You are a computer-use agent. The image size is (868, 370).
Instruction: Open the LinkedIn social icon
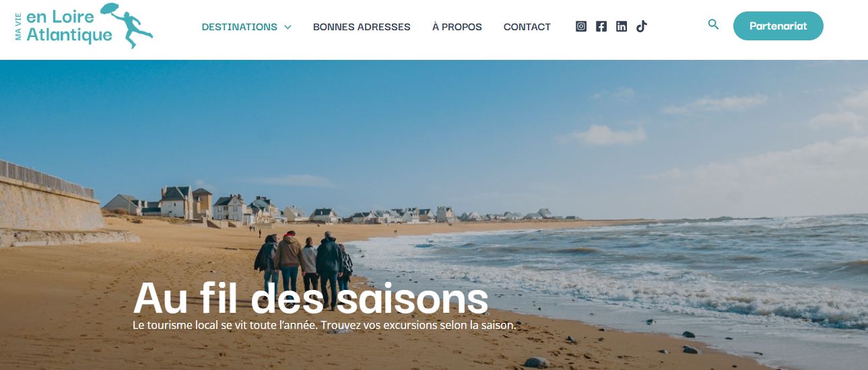(x=622, y=26)
